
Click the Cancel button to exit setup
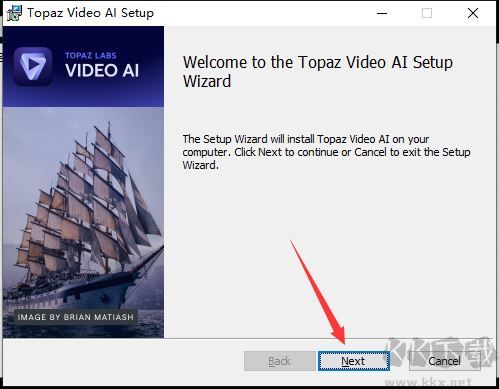pyautogui.click(x=445, y=361)
